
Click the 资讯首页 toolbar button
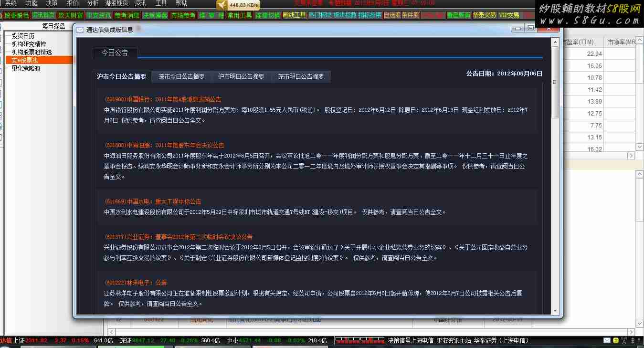(43, 15)
